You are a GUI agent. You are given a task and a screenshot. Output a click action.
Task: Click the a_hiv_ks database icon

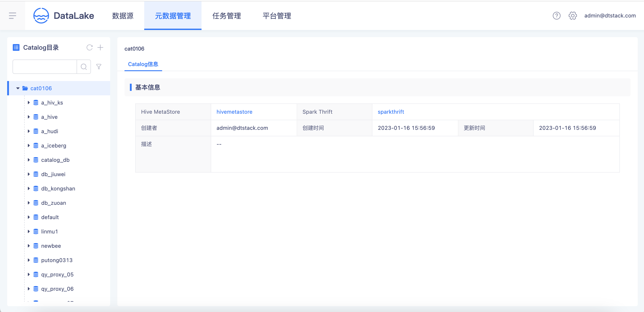[36, 103]
